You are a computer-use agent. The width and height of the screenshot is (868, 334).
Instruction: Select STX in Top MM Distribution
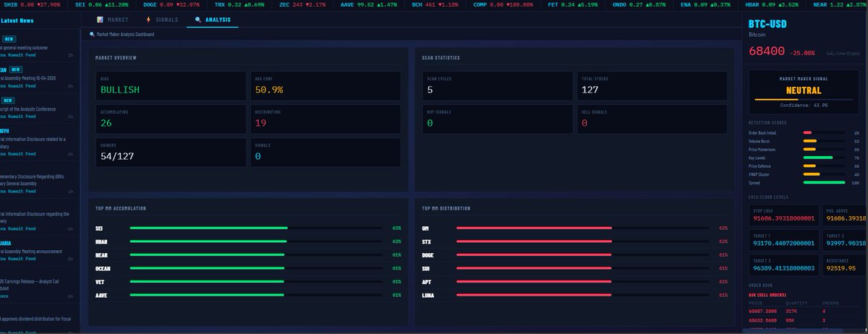coord(575,241)
